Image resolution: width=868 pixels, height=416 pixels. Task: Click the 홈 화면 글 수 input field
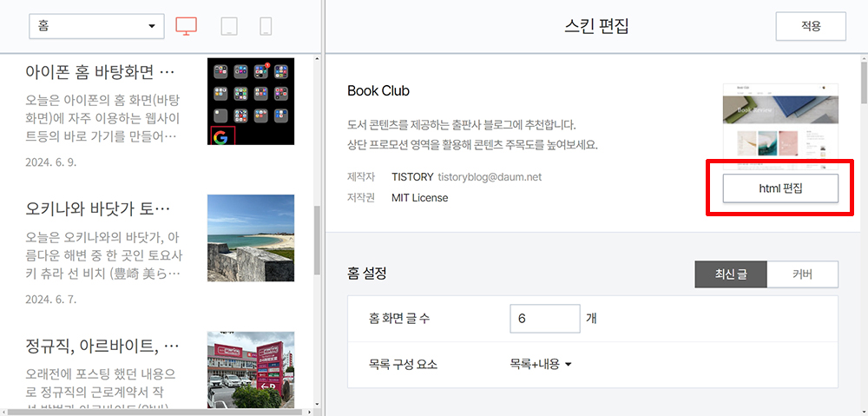point(545,319)
